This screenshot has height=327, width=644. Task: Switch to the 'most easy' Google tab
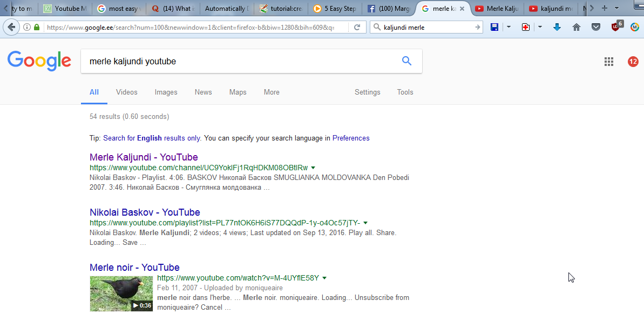pyautogui.click(x=119, y=9)
